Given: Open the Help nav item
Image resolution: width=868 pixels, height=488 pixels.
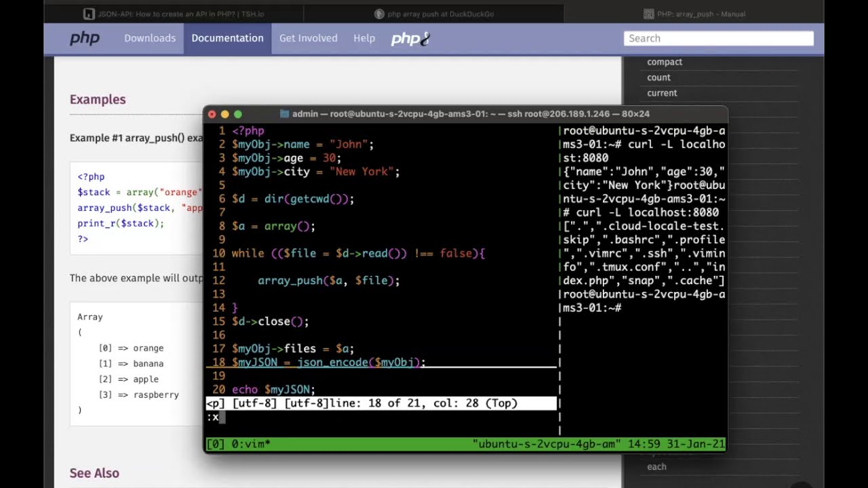Looking at the screenshot, I should point(364,38).
